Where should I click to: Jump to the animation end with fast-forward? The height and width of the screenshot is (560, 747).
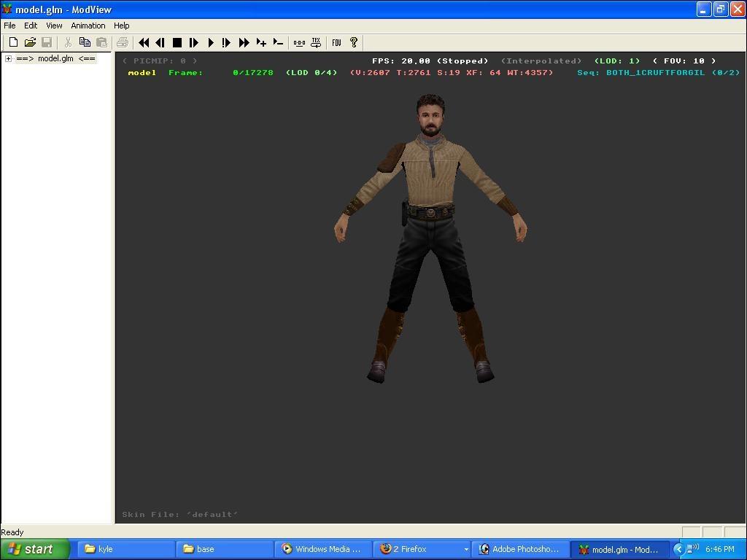pyautogui.click(x=244, y=43)
